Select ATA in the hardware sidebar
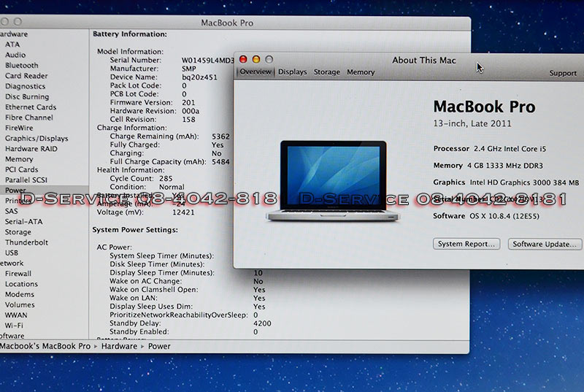 [x=12, y=45]
